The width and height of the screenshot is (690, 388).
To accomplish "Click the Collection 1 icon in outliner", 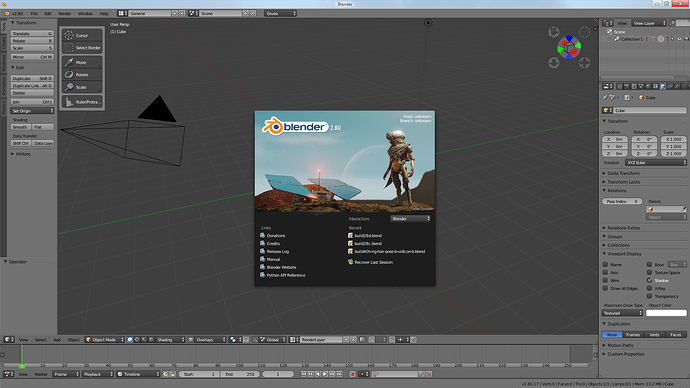I will tap(617, 39).
